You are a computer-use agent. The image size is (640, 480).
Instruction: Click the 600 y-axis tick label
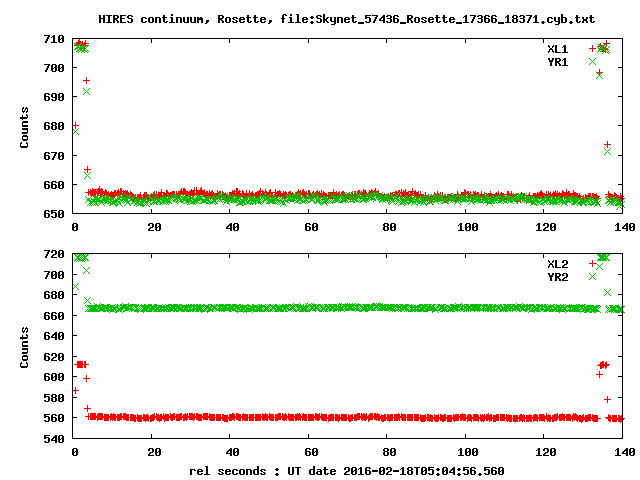pos(54,377)
